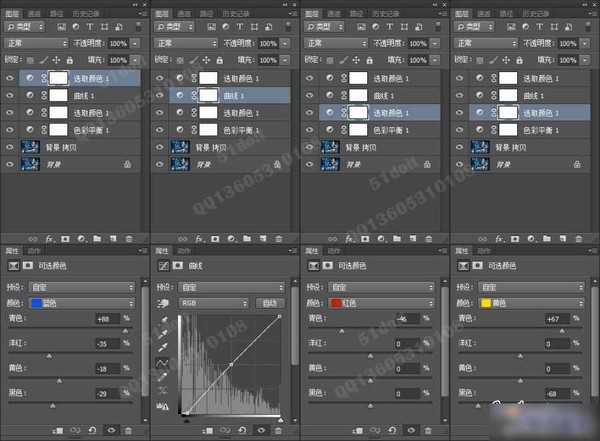Choose the edit-points curve tool in Curves
This screenshot has width=600, height=441.
pos(162,364)
